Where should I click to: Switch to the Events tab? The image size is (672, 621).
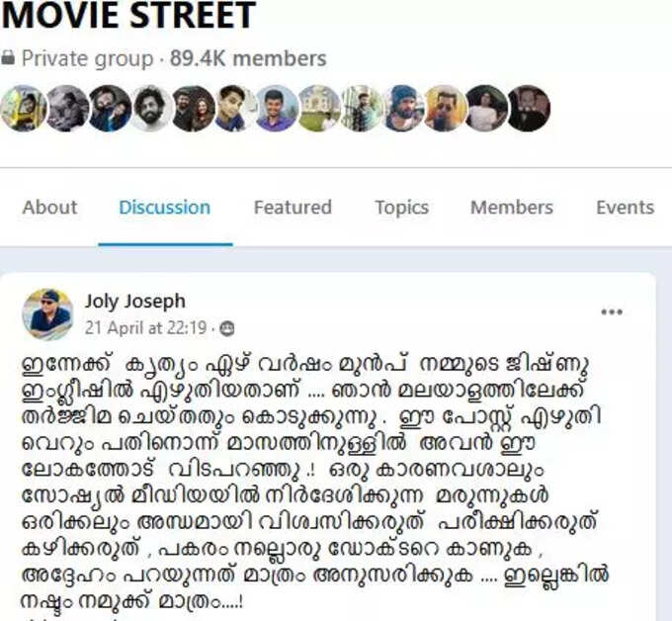[626, 208]
